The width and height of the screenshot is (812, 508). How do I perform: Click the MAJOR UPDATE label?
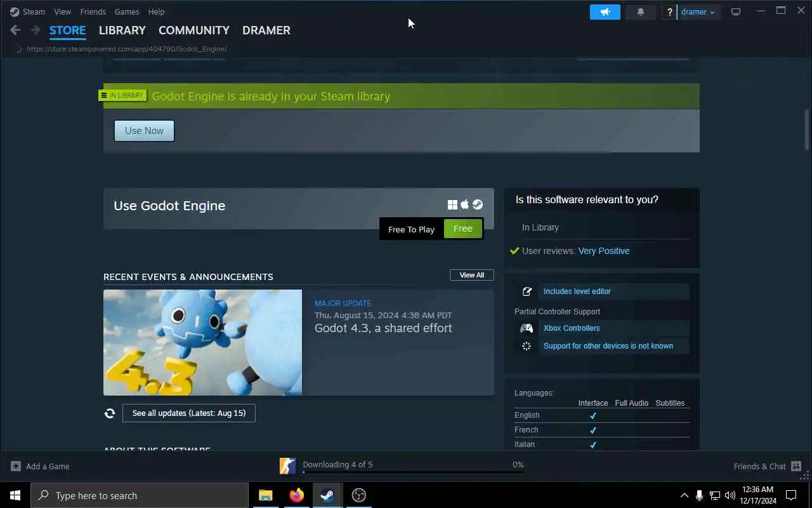pos(343,304)
